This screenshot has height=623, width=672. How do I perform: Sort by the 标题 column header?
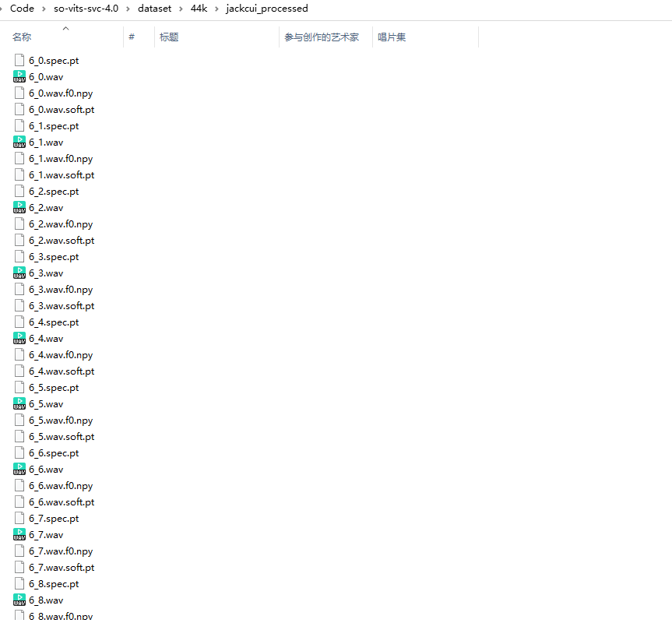click(x=169, y=37)
